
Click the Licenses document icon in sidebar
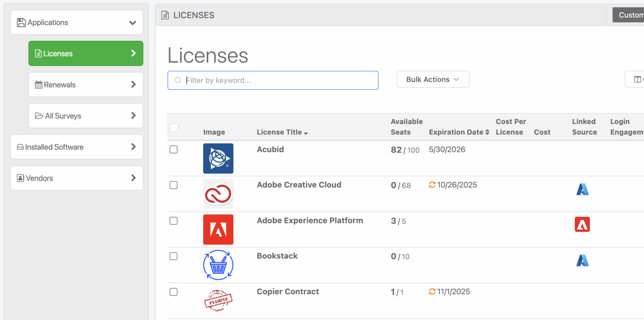click(x=38, y=53)
